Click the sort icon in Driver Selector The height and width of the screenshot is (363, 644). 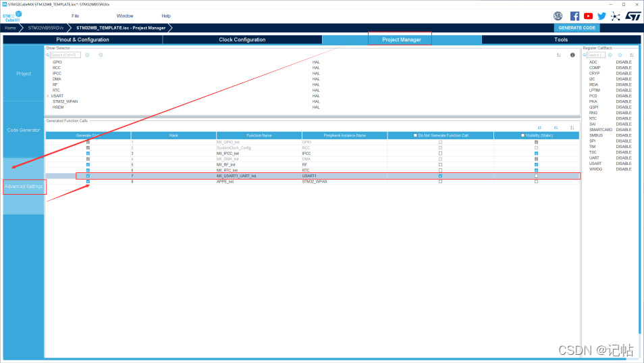558,55
